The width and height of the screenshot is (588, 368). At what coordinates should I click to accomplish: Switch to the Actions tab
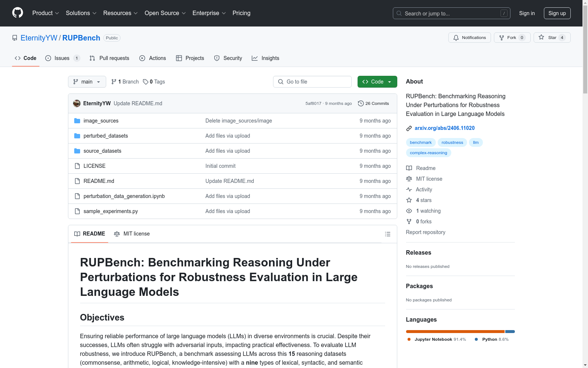tap(153, 58)
